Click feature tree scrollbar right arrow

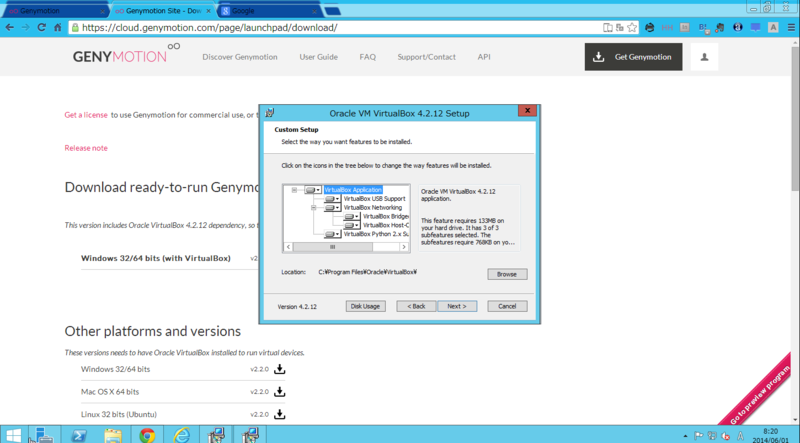pyautogui.click(x=404, y=247)
